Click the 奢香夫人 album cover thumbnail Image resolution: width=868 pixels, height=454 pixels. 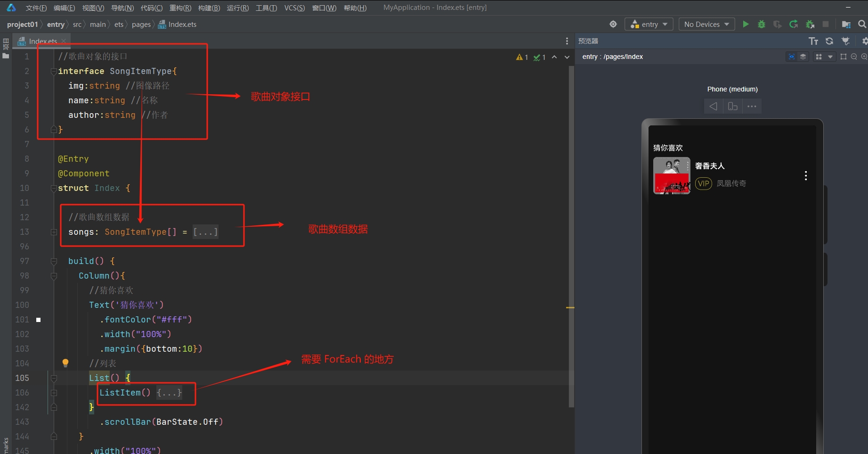pyautogui.click(x=672, y=175)
